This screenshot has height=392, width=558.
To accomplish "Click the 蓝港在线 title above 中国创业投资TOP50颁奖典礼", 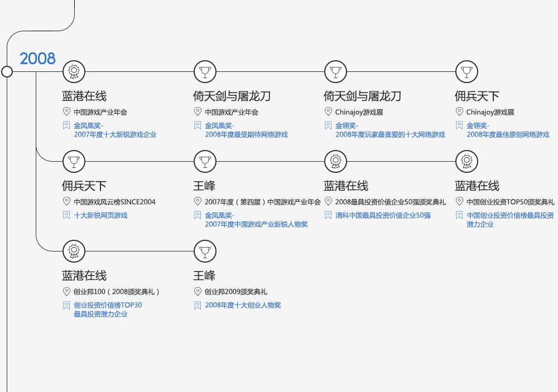I will pos(477,185).
